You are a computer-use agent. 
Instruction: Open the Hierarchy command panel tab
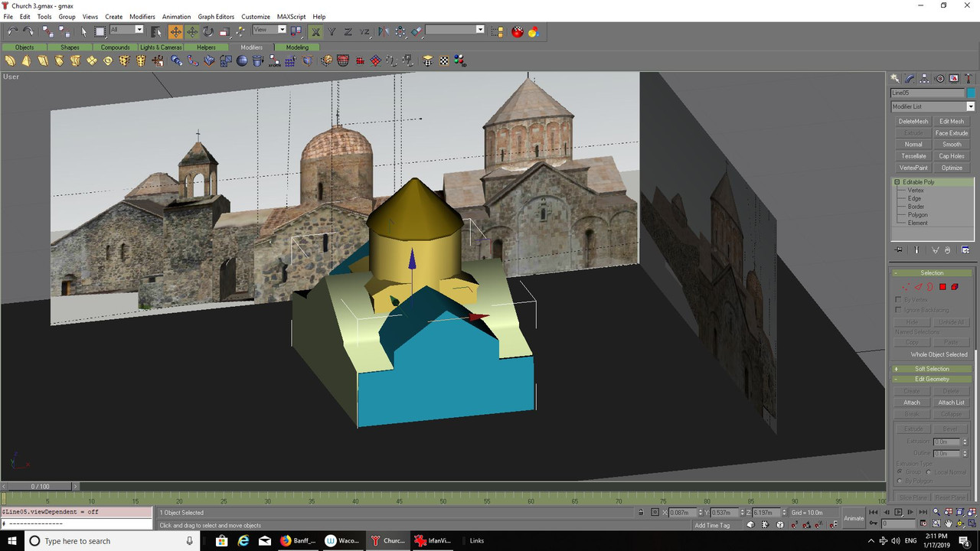click(x=924, y=78)
